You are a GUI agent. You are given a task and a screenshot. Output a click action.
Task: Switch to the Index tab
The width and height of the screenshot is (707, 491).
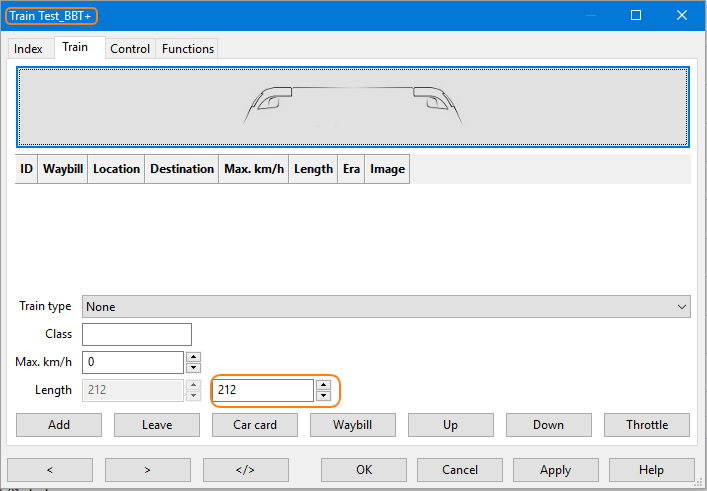pos(28,48)
